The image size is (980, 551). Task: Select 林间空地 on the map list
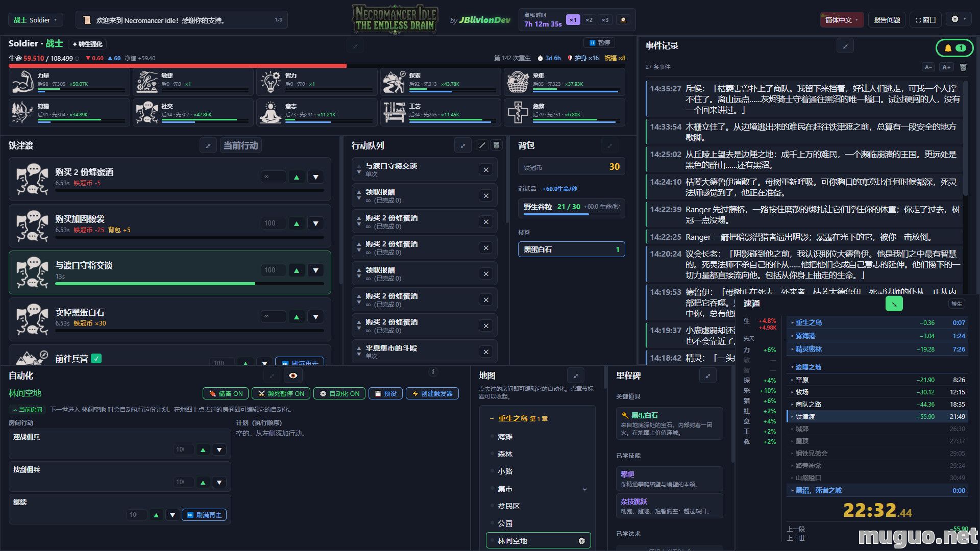(x=538, y=541)
